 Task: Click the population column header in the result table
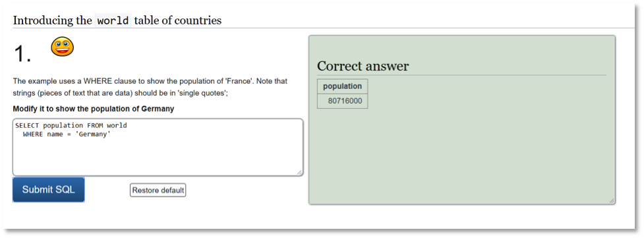point(343,86)
